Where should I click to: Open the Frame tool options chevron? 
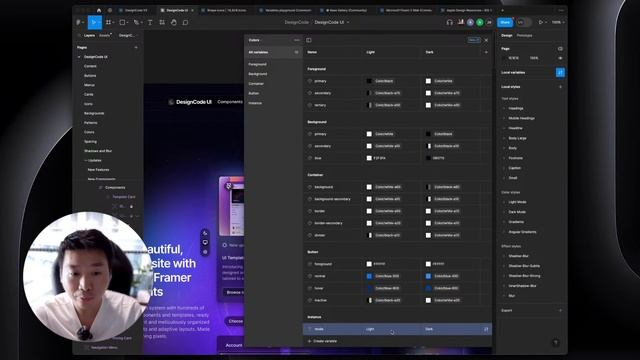113,22
